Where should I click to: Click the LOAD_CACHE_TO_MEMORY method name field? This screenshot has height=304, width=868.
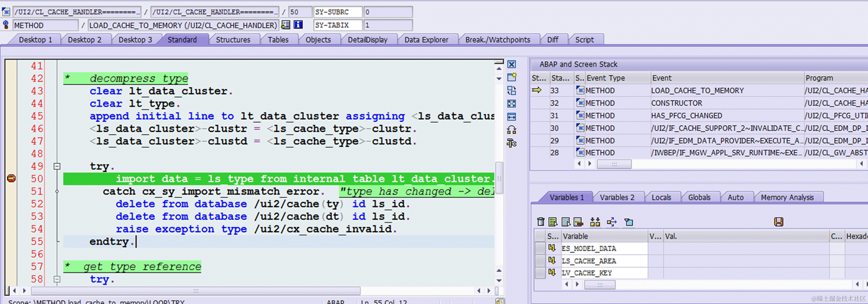[184, 25]
